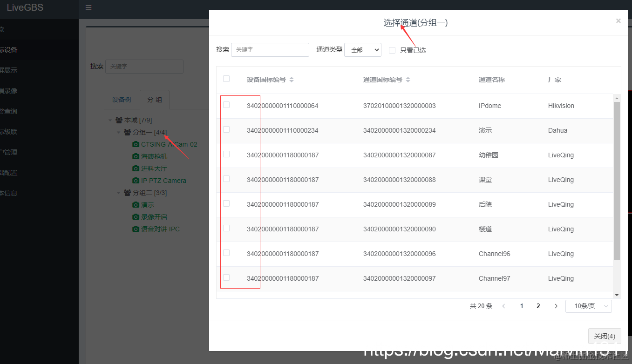
Task: Click the hamburger menu icon in header
Action: pyautogui.click(x=88, y=7)
